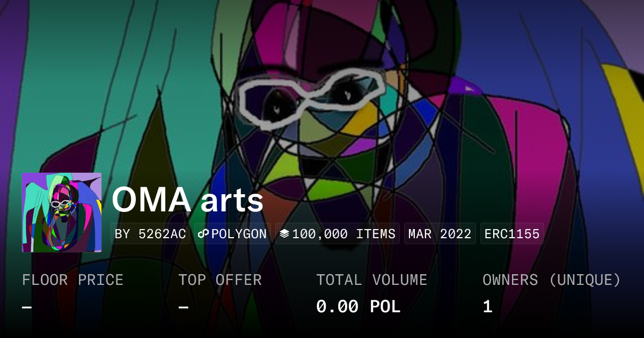The image size is (644, 338).
Task: Open creator profile BY 5262AC
Action: (150, 234)
